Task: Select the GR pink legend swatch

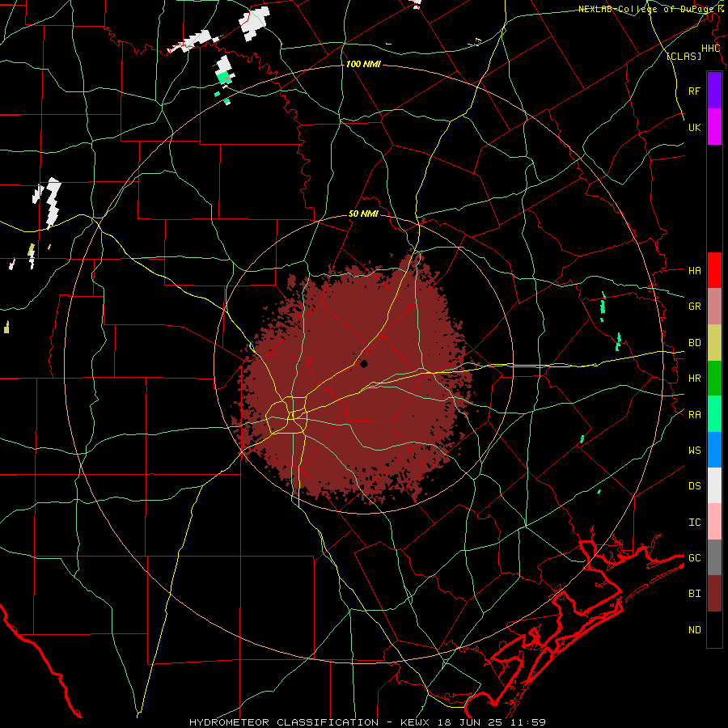Action: click(714, 306)
